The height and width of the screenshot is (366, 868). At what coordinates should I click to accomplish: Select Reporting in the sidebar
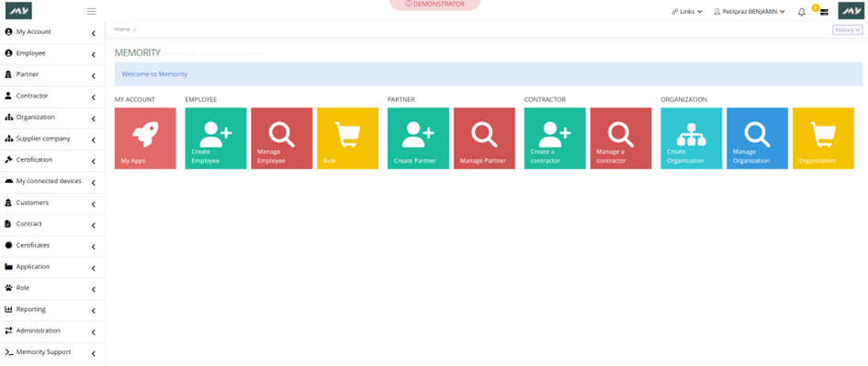point(52,309)
